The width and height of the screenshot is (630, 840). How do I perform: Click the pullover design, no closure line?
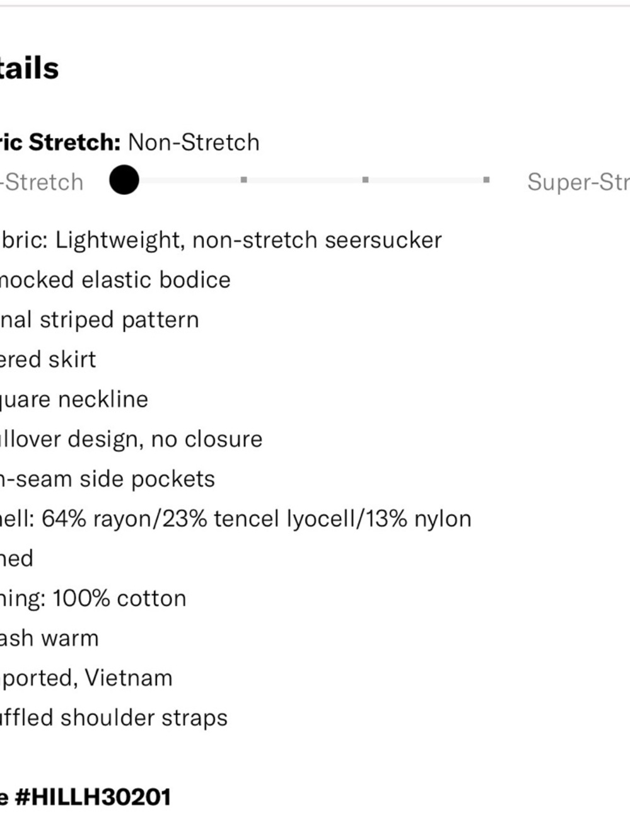(x=131, y=439)
